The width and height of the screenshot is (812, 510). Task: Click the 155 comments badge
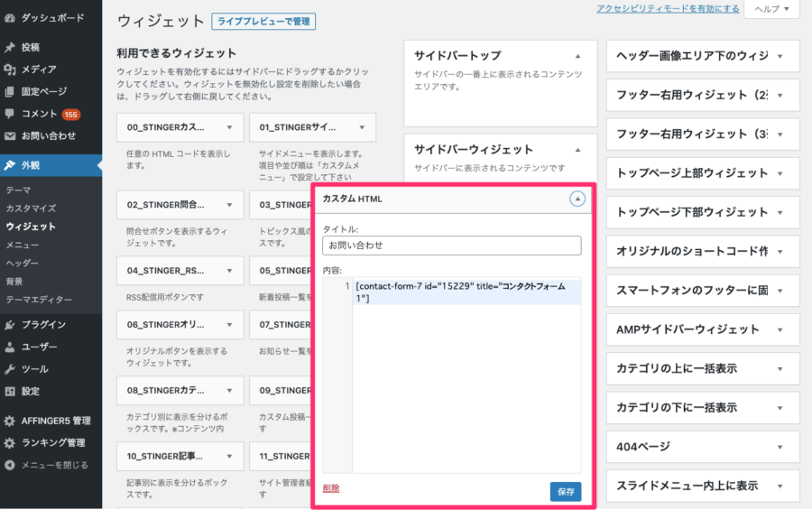[71, 115]
